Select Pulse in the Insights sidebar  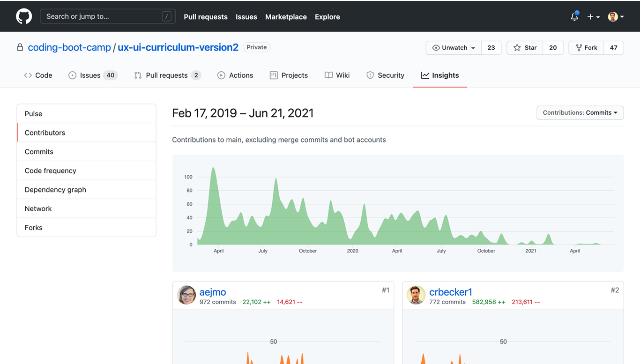(x=87, y=114)
